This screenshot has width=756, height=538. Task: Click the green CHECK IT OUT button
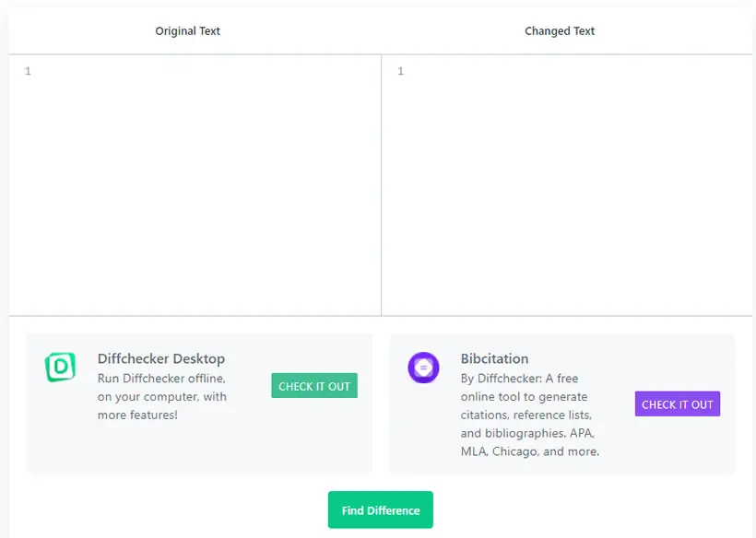(314, 386)
